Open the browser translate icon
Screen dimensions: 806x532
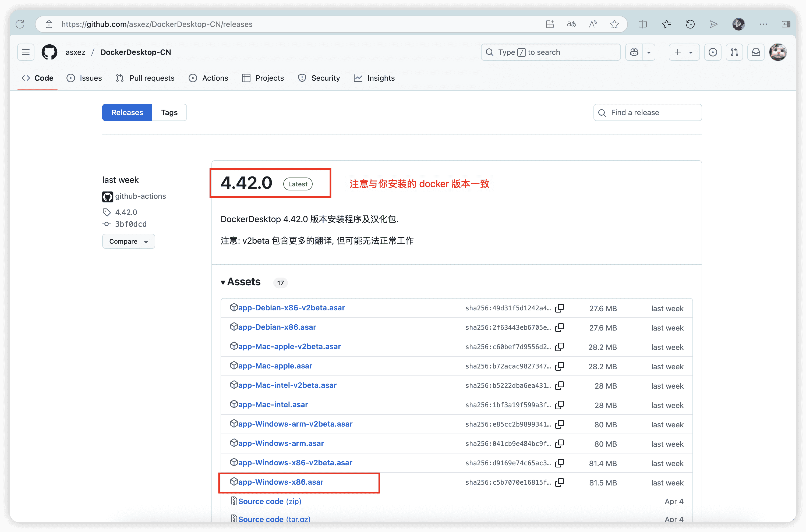571,24
